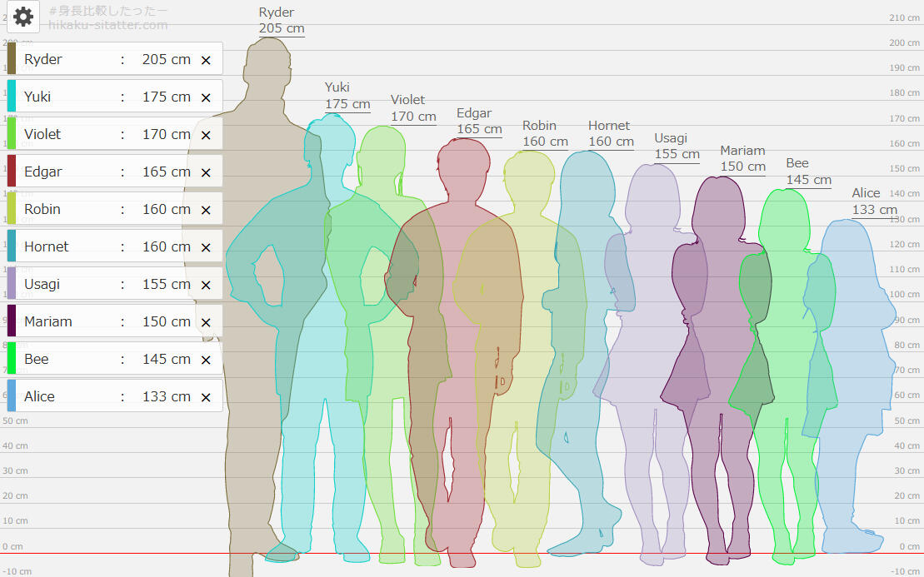The image size is (924, 577).
Task: Click Alice's label above her silhouette
Action: [x=872, y=201]
